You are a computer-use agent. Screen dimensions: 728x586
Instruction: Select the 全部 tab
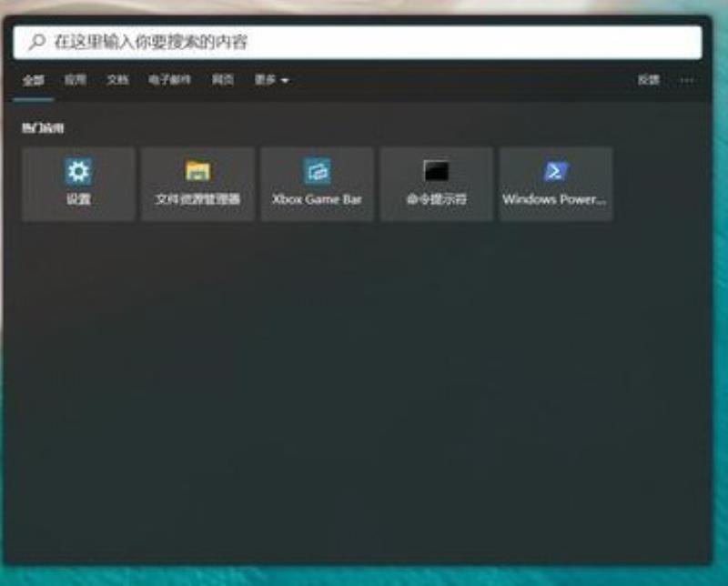[34, 80]
